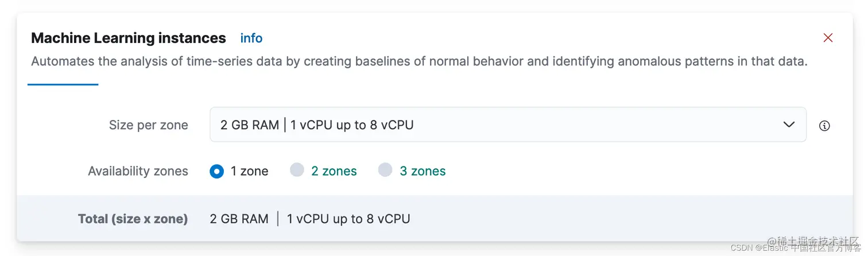Select the 1 zone radio button
This screenshot has width=868, height=256.
216,171
